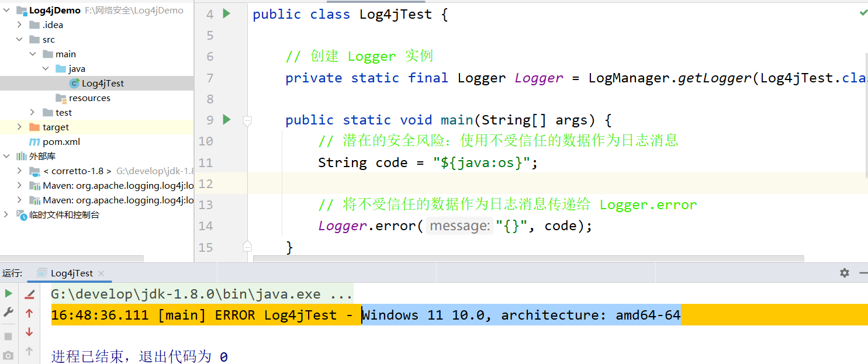Screen dimensions: 868x364
Task: Click line number 14 in gutter
Action: 206,226
